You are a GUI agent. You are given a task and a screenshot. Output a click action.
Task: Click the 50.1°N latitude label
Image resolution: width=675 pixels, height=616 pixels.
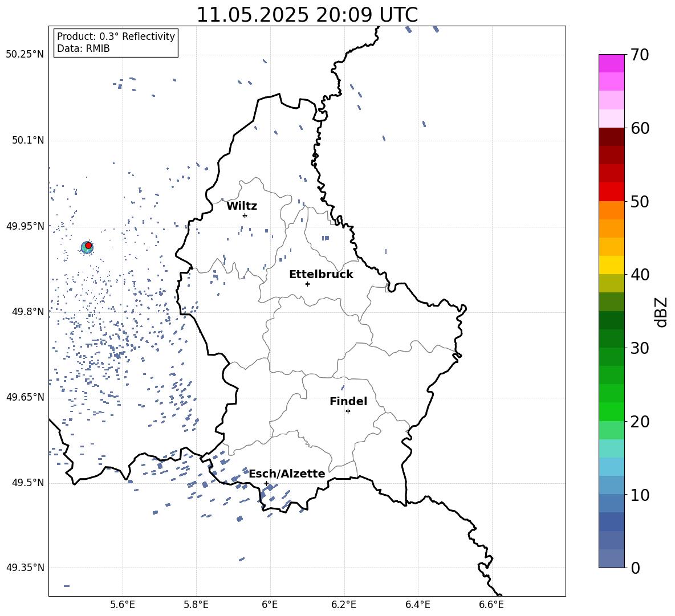[28, 140]
